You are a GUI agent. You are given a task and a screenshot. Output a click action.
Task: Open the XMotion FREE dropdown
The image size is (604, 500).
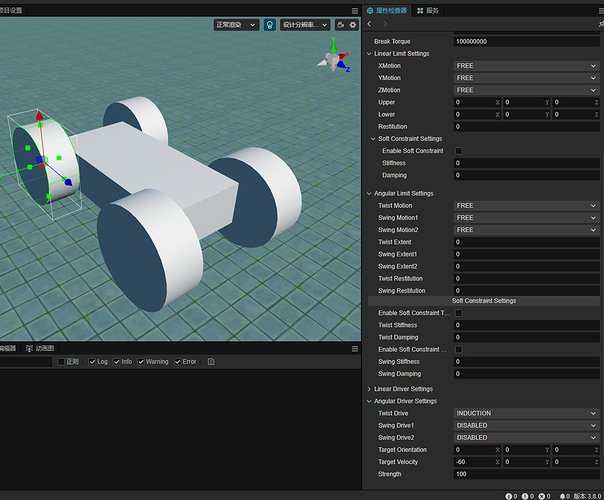click(526, 65)
